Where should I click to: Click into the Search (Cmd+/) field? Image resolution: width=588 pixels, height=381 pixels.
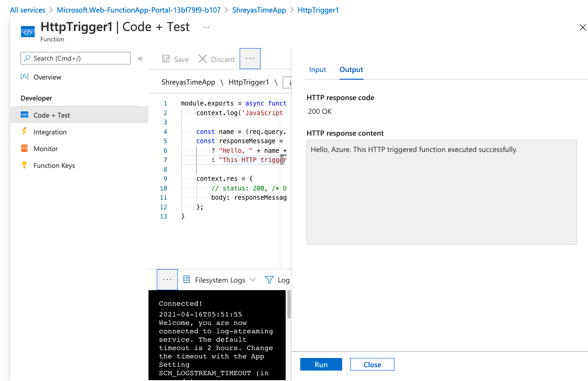pyautogui.click(x=75, y=58)
